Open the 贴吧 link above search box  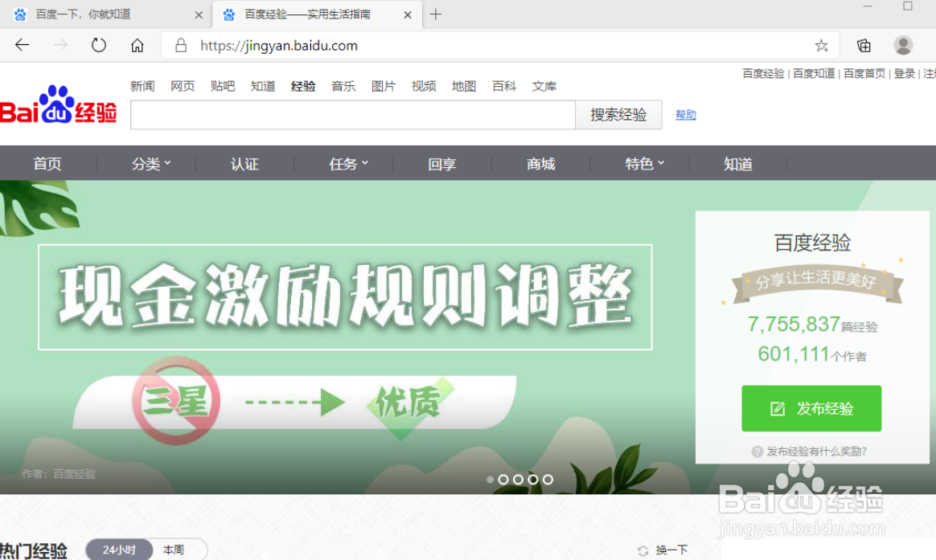[x=223, y=87]
